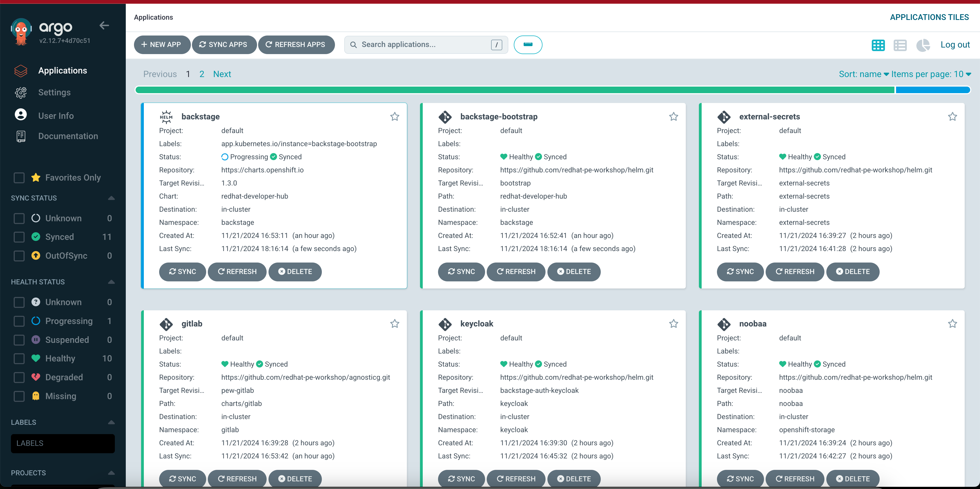Collapse the HEALTH STATUS section
This screenshot has width=980, height=489.
111,282
